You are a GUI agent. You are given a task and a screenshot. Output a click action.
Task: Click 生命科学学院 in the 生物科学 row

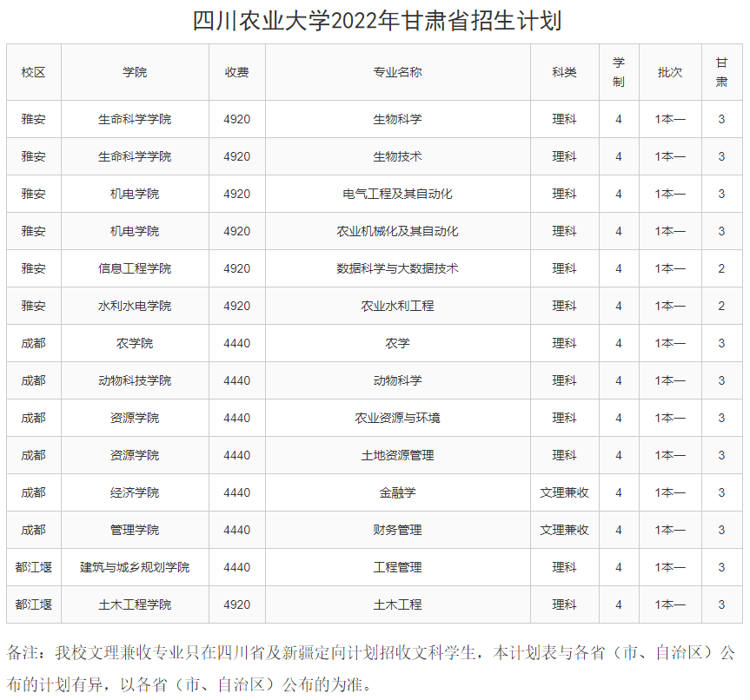[x=135, y=119]
